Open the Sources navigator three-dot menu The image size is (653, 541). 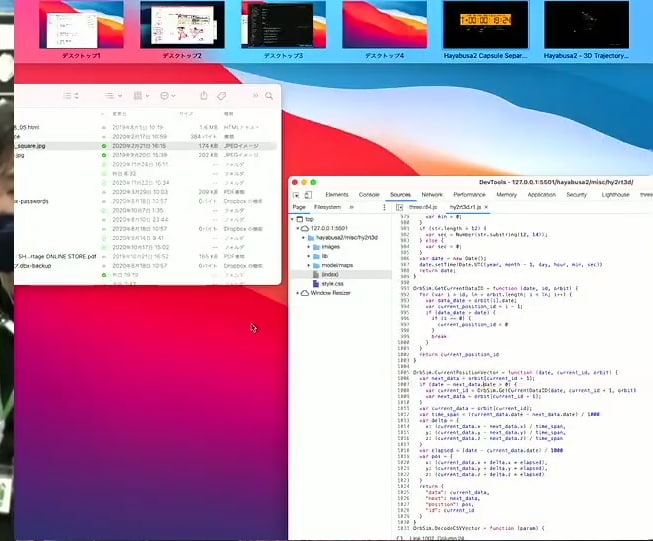click(384, 207)
